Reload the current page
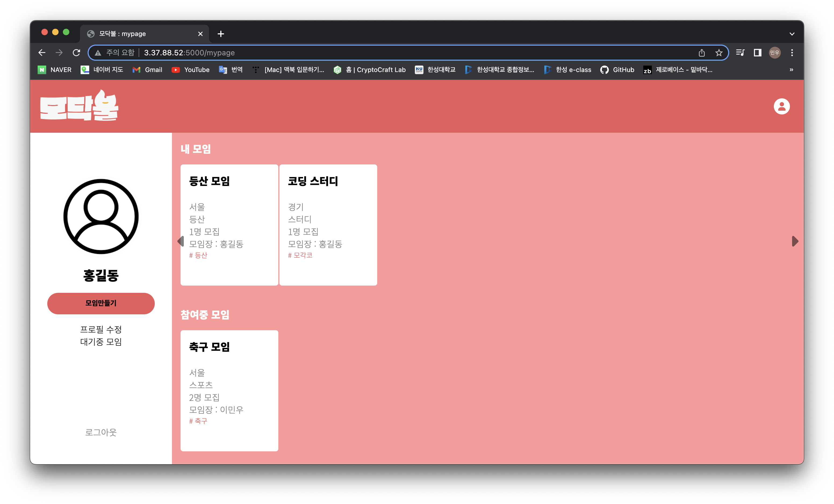834x504 pixels. click(77, 52)
